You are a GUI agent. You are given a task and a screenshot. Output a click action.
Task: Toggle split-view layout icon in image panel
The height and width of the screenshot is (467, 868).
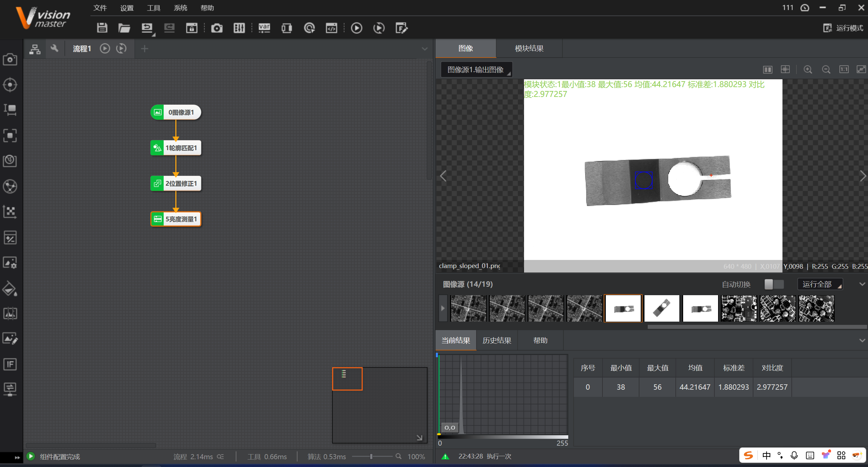coord(767,69)
